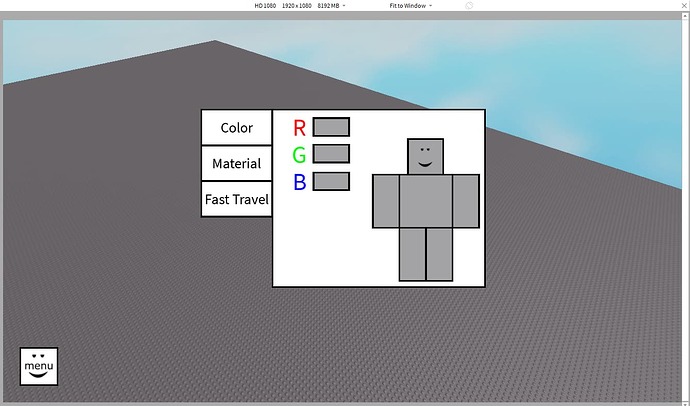
Task: Click the red R label
Action: coord(299,128)
